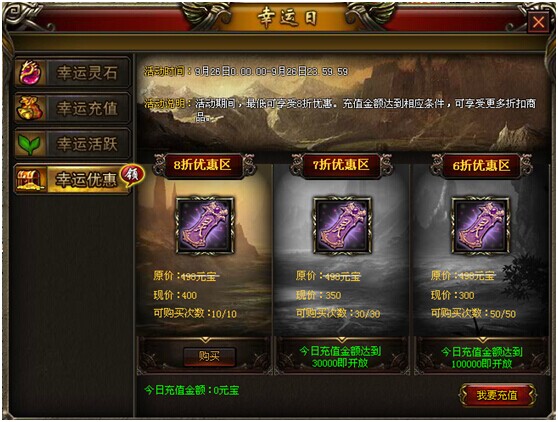Select purple scroll item in 8折优惠区
Image resolution: width=558 pixels, height=422 pixels.
[205, 226]
